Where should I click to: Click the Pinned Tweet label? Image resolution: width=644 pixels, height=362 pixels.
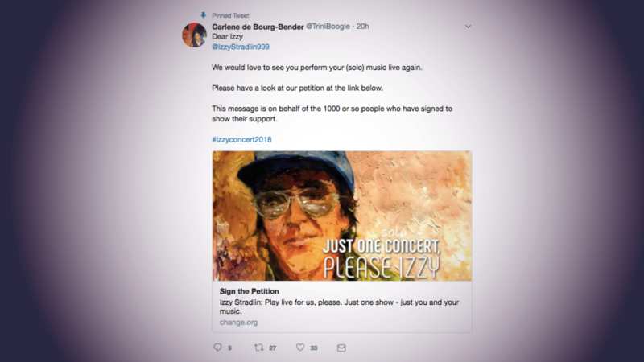point(229,15)
